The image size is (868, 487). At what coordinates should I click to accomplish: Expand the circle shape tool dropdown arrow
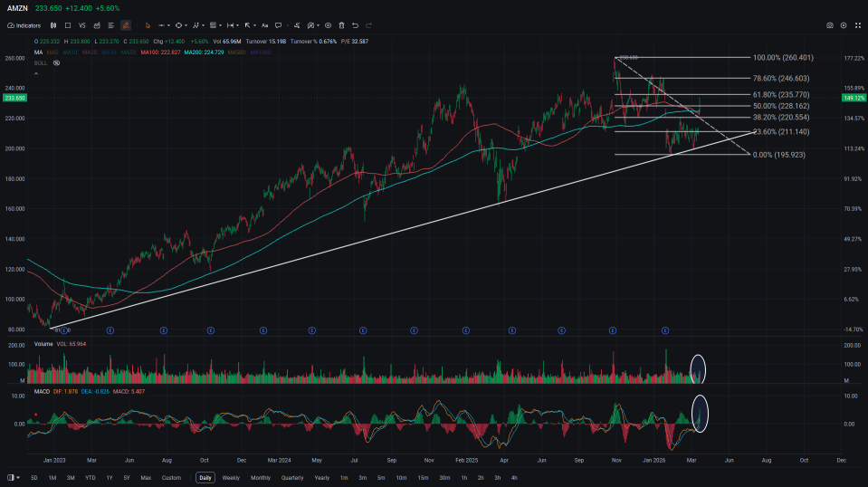tap(186, 25)
